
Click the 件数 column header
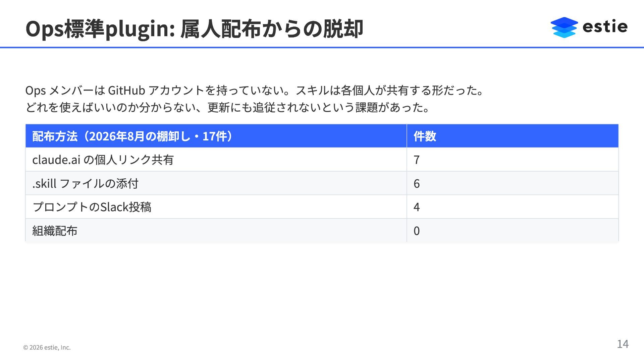tap(513, 136)
